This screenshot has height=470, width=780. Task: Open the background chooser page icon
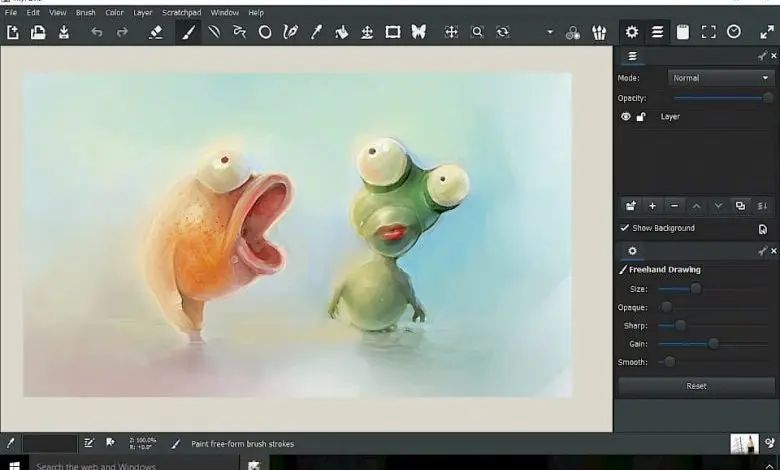[x=763, y=229]
